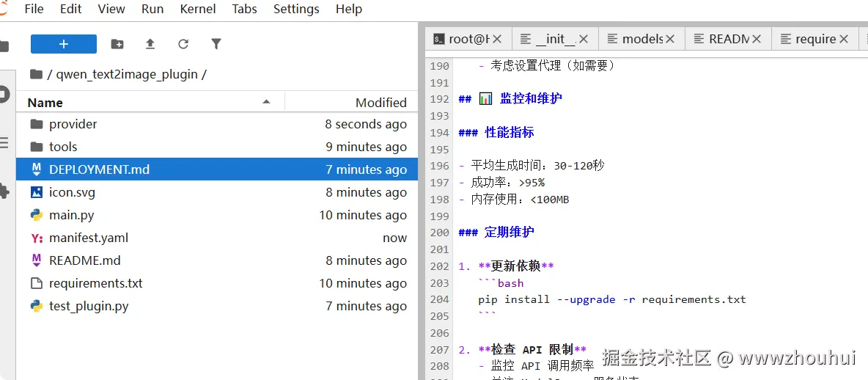This screenshot has height=380, width=868.
Task: Select DEPLOYMENT.md file row
Action: (x=217, y=169)
